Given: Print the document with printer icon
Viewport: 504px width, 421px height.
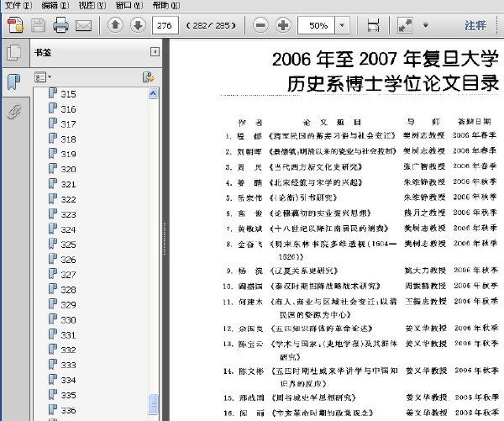Looking at the screenshot, I should (x=60, y=25).
